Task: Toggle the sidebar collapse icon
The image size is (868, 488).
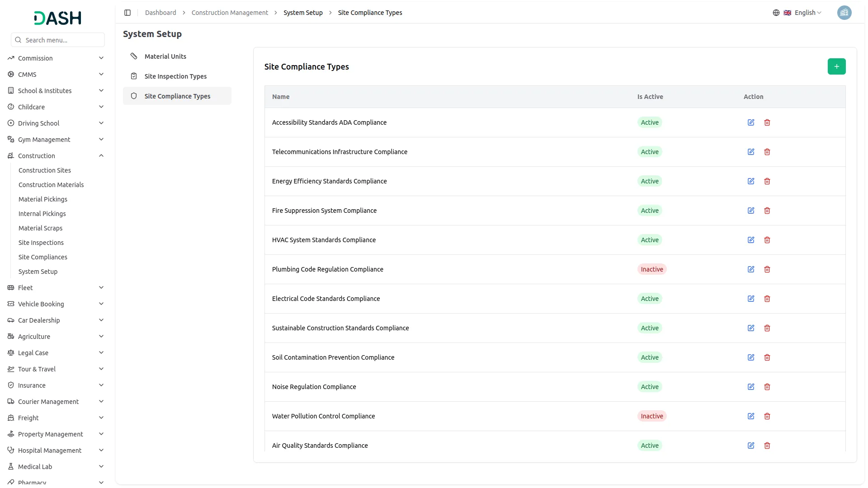Action: coord(127,13)
